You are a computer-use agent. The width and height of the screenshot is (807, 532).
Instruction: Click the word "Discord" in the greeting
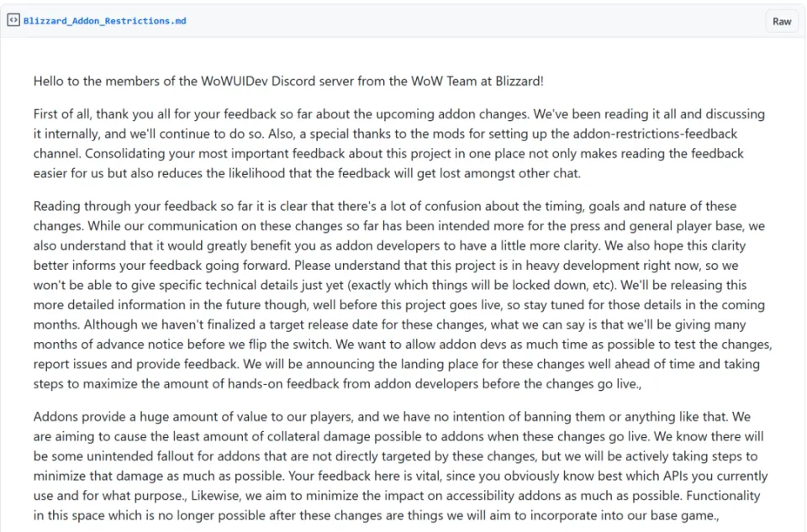coord(293,82)
